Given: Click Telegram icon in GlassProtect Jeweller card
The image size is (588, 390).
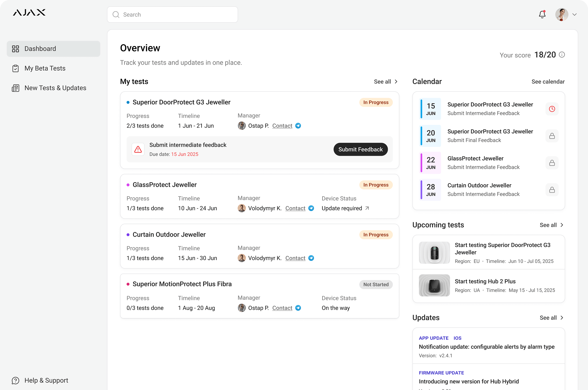Looking at the screenshot, I should pos(311,208).
